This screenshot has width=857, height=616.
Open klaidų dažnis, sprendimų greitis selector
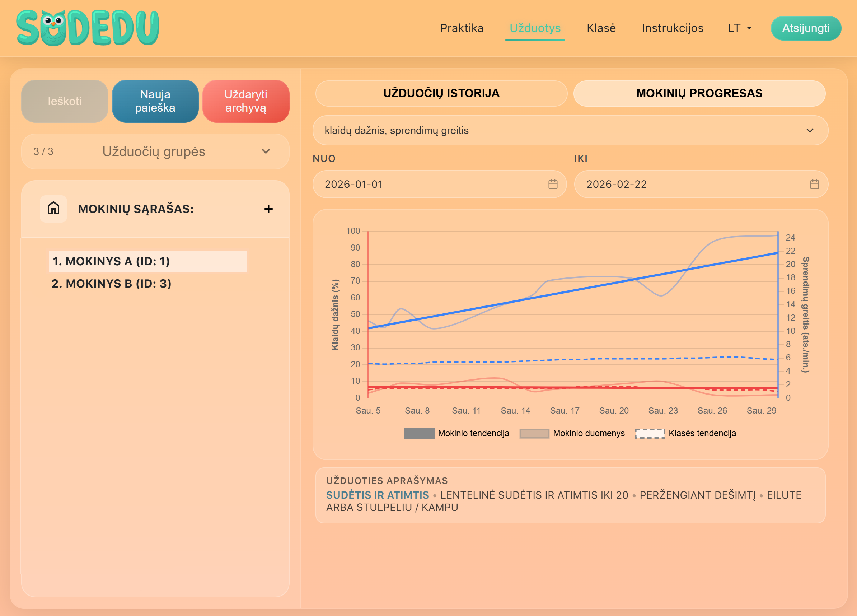570,130
